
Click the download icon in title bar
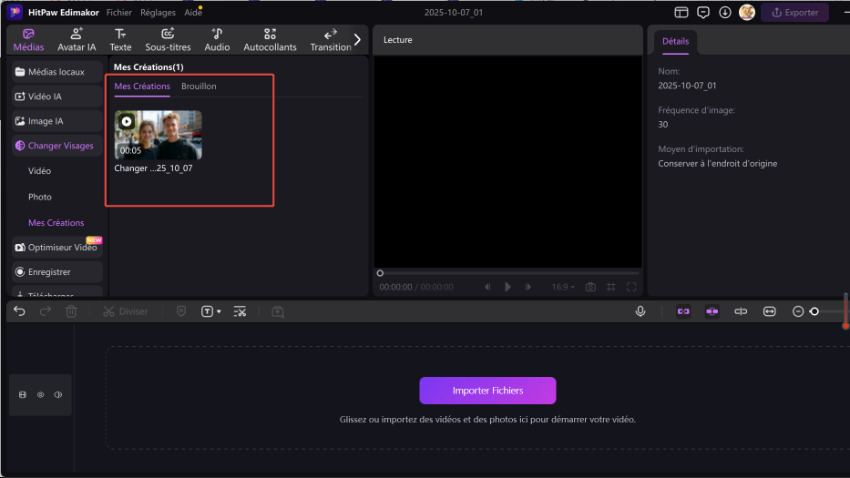click(725, 13)
